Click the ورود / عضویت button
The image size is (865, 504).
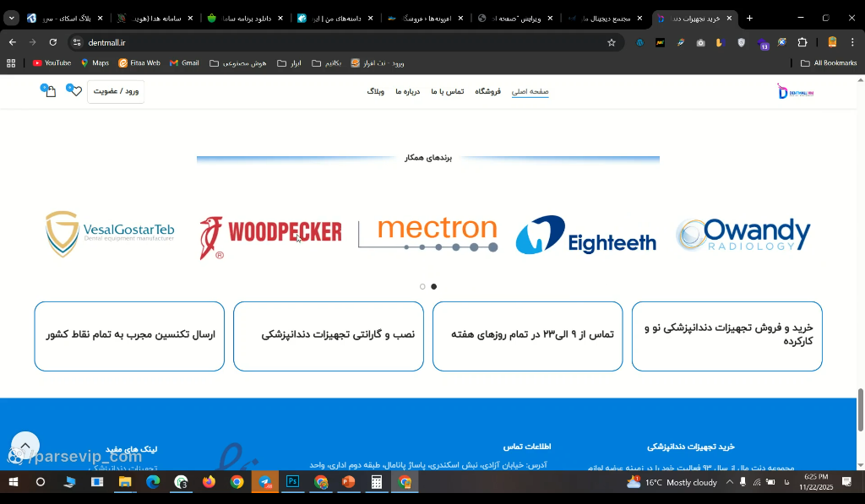tap(116, 91)
